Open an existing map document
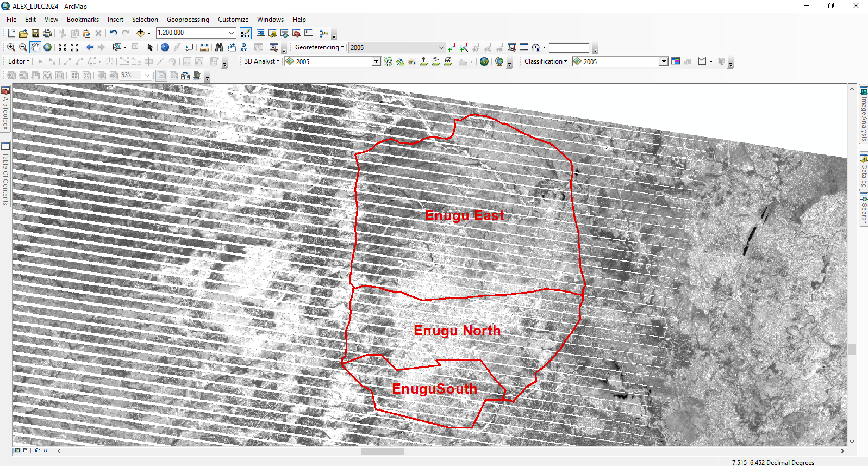The image size is (868, 466). click(23, 33)
